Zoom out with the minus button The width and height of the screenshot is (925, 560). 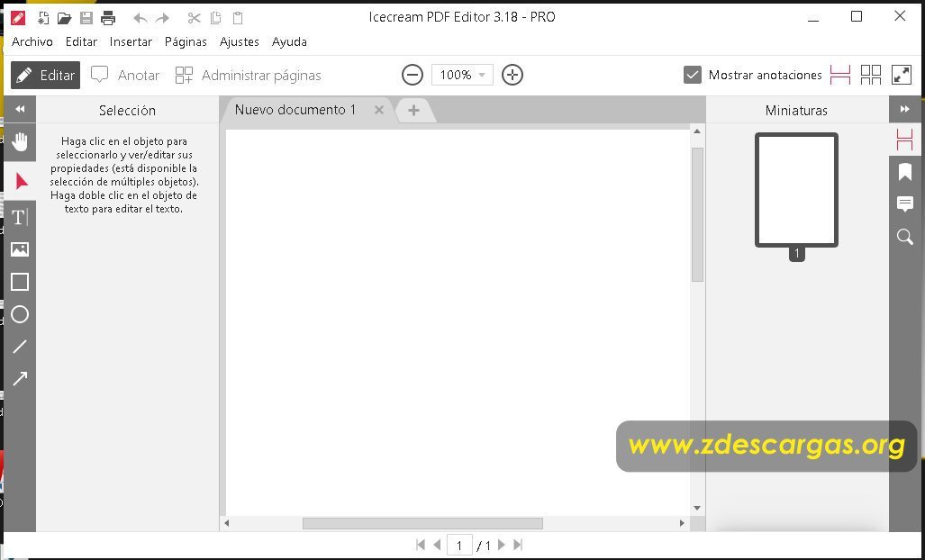[x=413, y=75]
